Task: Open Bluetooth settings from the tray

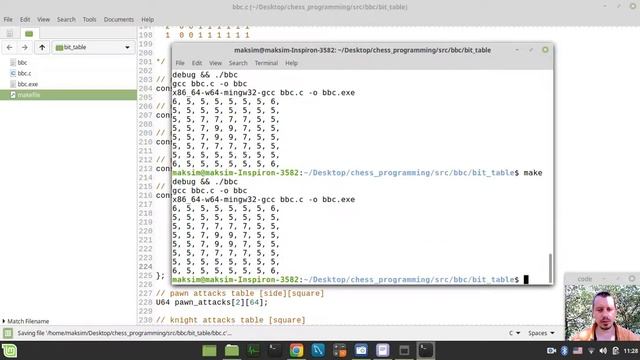Action: 564,351
